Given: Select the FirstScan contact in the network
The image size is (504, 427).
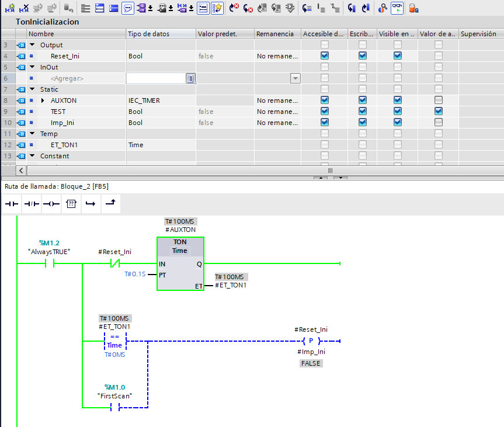Looking at the screenshot, I should 114,408.
